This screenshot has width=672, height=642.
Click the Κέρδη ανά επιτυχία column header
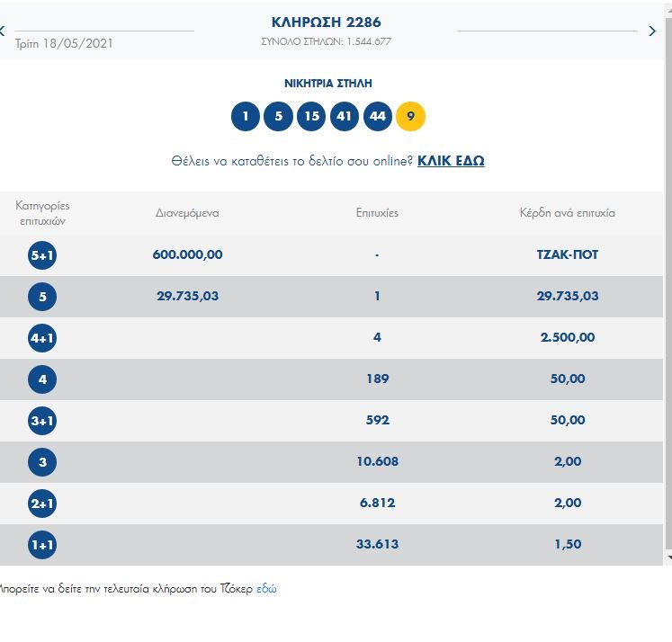coord(567,213)
